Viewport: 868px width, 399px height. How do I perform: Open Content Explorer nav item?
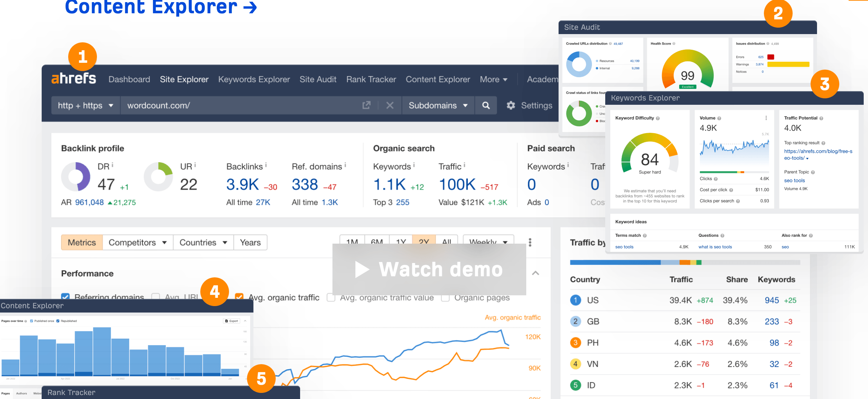coord(438,79)
